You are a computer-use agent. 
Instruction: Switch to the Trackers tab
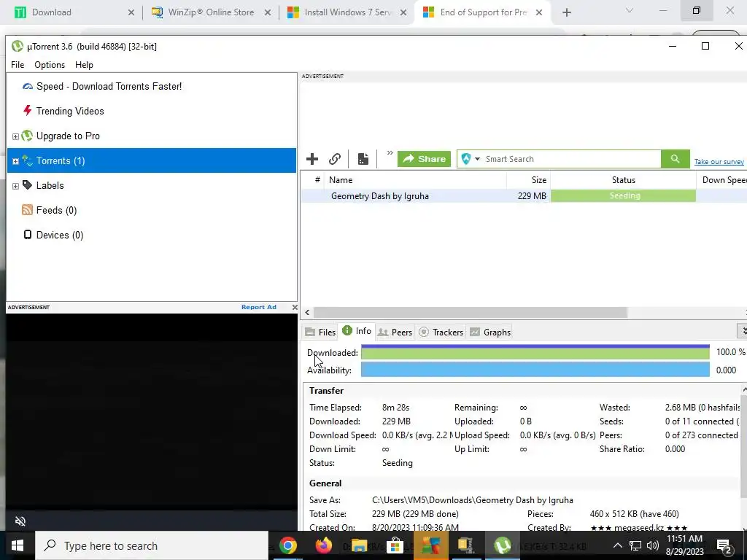(441, 332)
